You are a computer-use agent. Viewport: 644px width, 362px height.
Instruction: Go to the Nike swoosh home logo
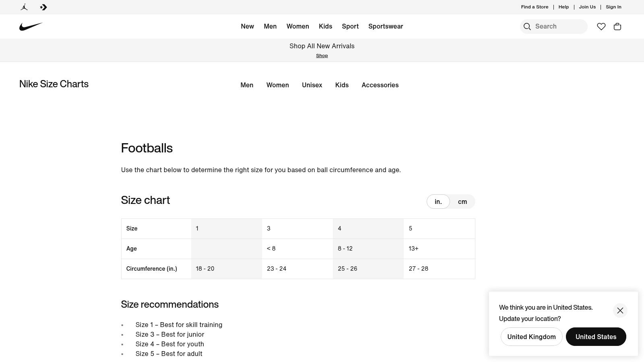[x=31, y=27]
